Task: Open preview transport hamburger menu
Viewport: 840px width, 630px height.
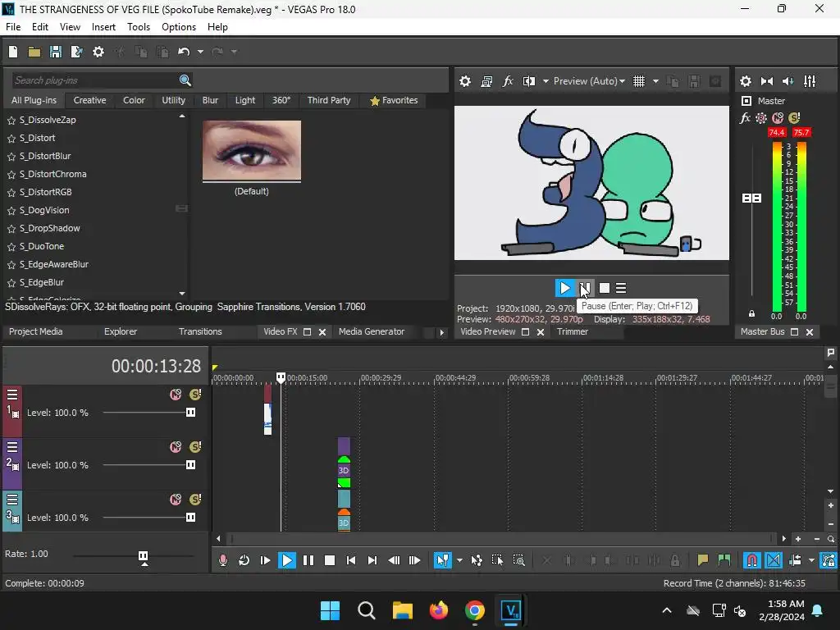Action: click(x=621, y=288)
